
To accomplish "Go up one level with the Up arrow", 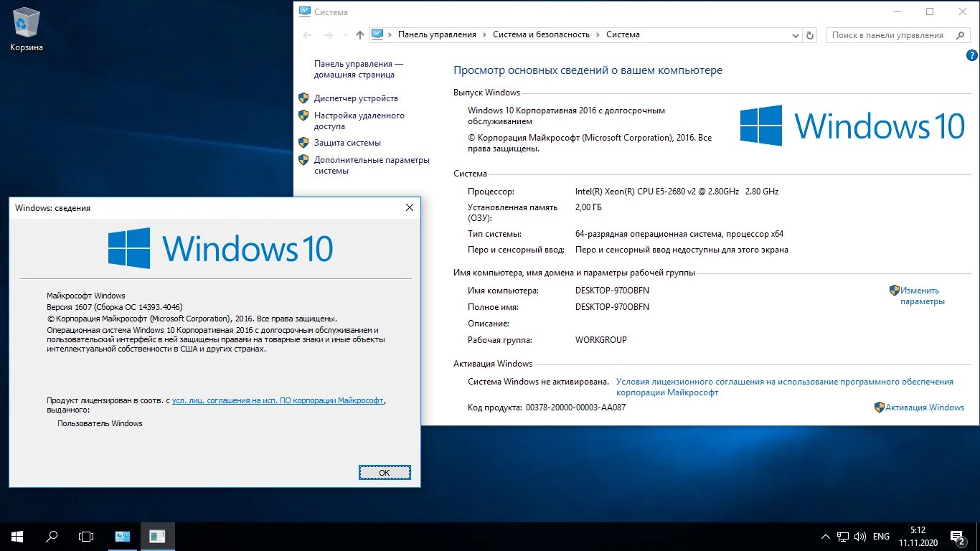I will pos(360,34).
